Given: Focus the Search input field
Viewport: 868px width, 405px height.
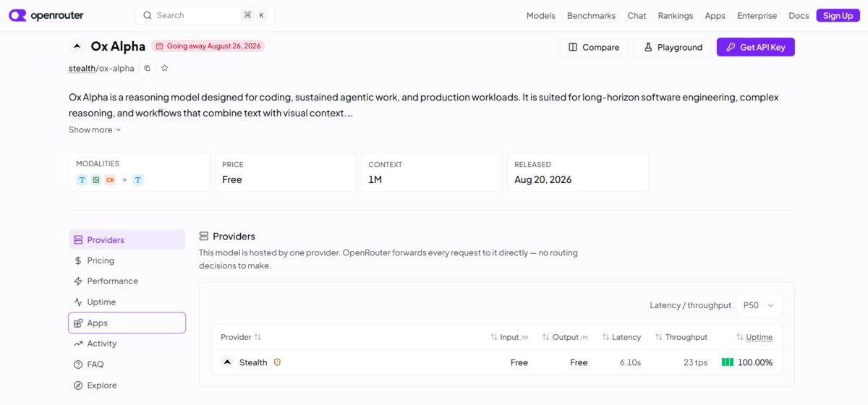Looking at the screenshot, I should [205, 15].
